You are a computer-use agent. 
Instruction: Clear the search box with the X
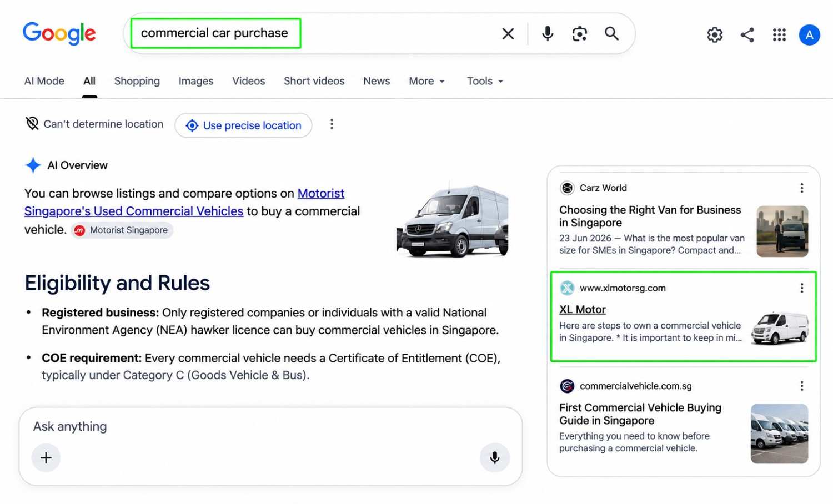click(508, 34)
